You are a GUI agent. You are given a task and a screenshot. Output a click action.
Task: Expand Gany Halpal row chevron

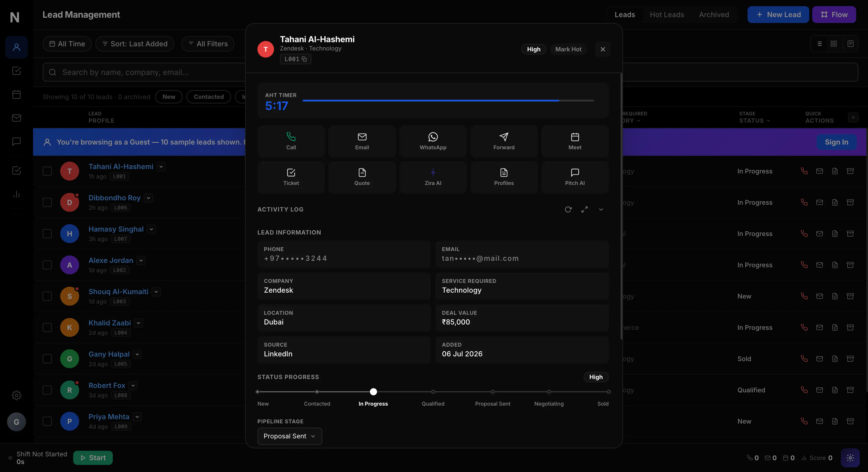pos(137,354)
